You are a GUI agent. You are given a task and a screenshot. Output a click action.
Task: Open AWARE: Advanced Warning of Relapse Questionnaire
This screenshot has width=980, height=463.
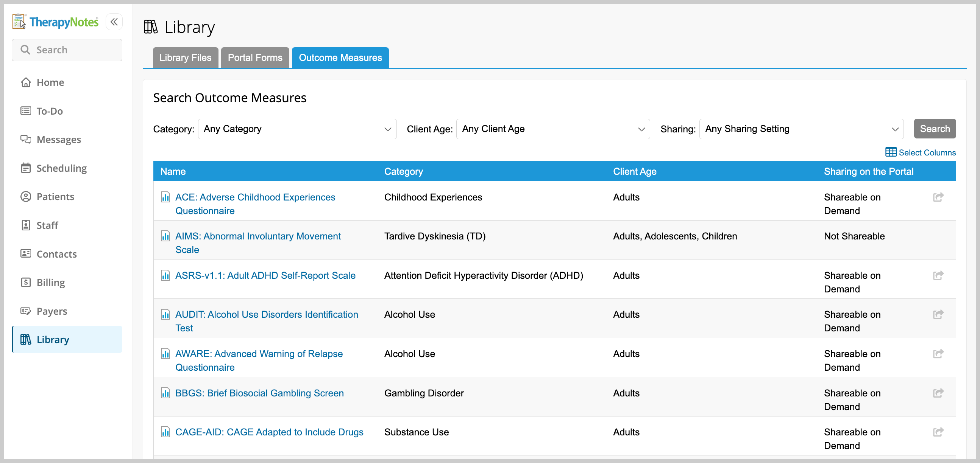(259, 360)
